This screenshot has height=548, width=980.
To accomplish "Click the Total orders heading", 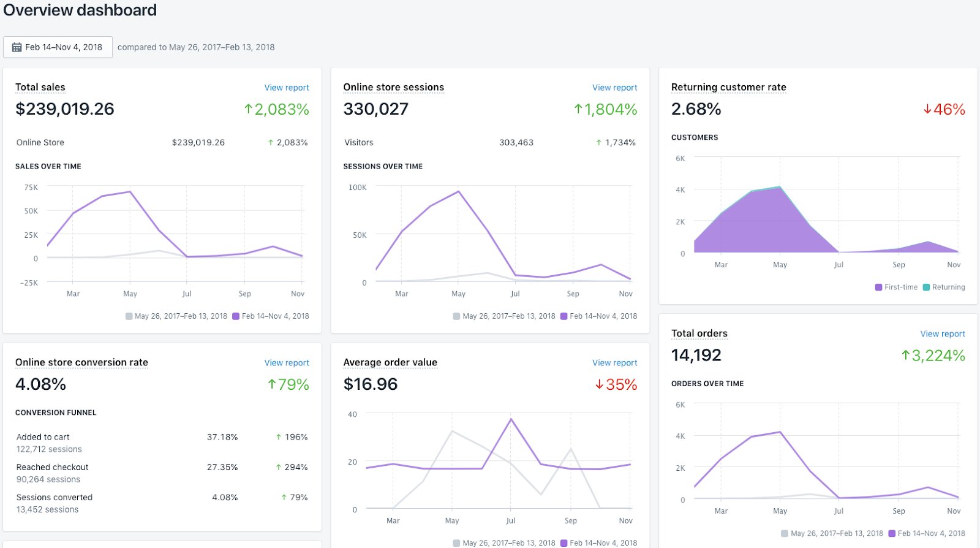I will [699, 333].
